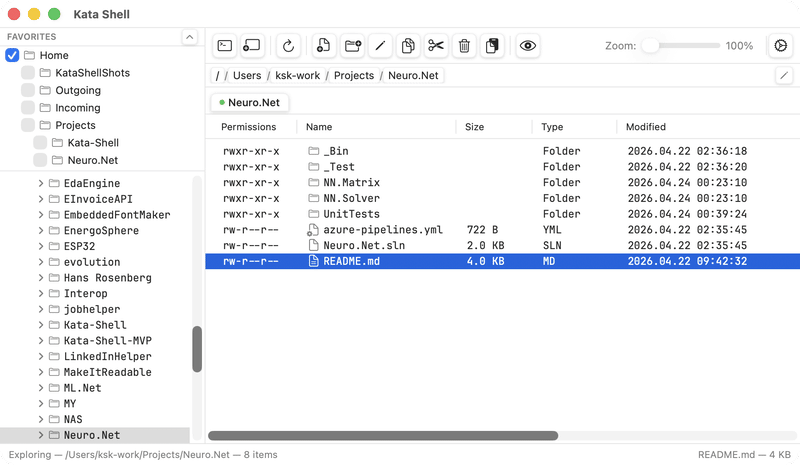Click the Exploring path text in status bar

[x=143, y=455]
